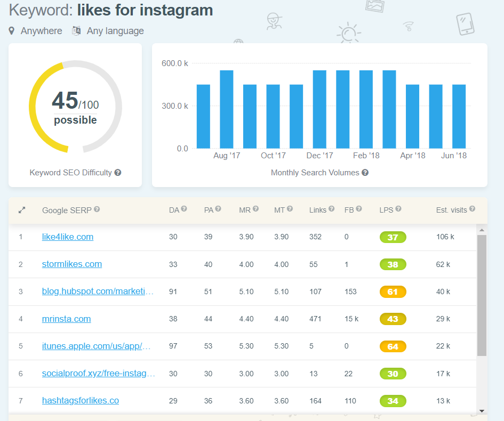
Task: Click the Jun '18 search volume bar
Action: click(459, 117)
